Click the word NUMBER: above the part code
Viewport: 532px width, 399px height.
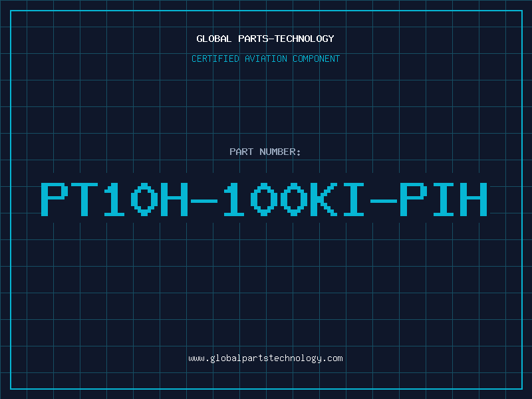pos(280,152)
